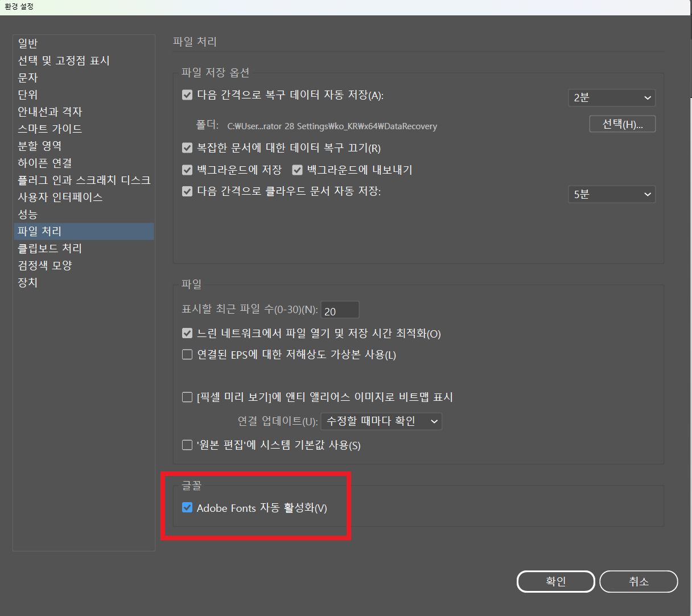Enable 연결된 EPS 저해상도 가상본 사용

pyautogui.click(x=187, y=354)
